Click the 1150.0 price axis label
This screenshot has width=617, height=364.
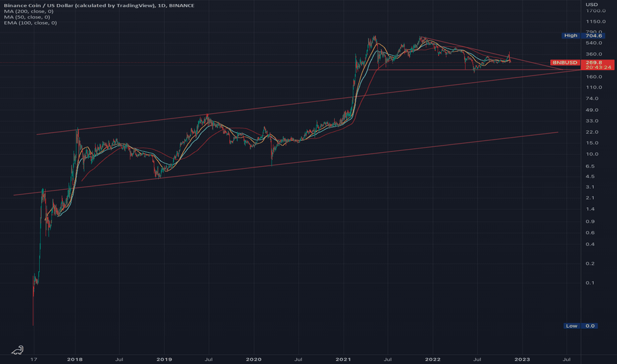(x=595, y=22)
